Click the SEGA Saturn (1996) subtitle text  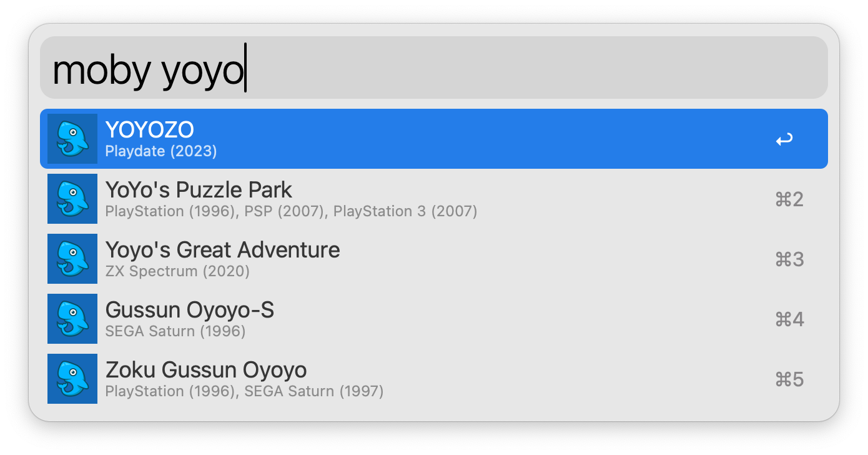[x=175, y=331]
